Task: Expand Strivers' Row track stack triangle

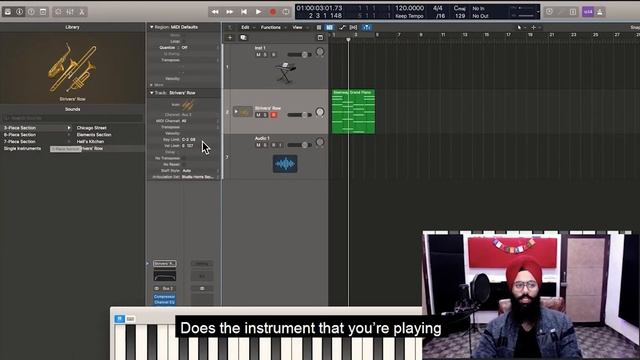Action: pyautogui.click(x=236, y=111)
